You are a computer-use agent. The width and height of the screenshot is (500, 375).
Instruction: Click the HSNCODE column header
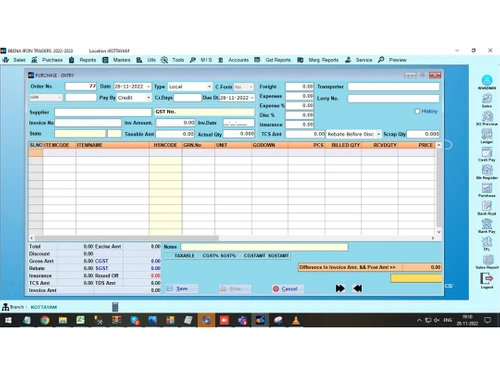pos(166,145)
